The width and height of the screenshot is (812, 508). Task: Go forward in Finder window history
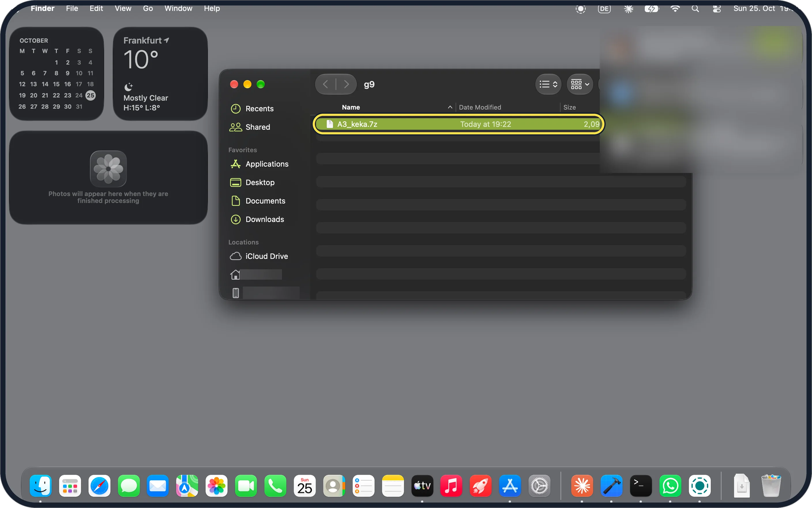click(346, 84)
